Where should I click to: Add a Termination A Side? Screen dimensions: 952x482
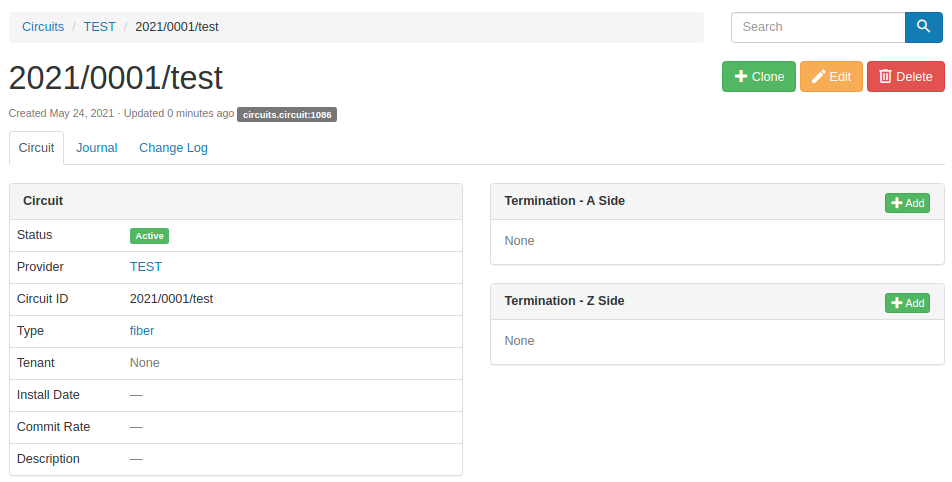(907, 203)
